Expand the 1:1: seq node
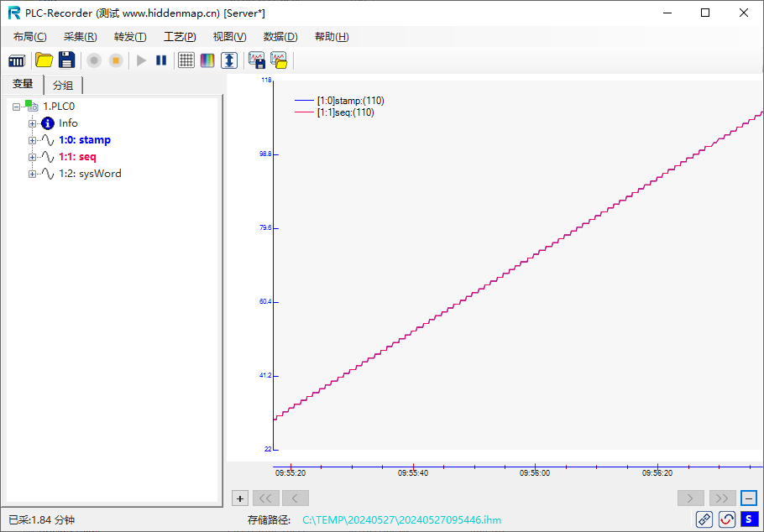Image resolution: width=764 pixels, height=532 pixels. [32, 157]
